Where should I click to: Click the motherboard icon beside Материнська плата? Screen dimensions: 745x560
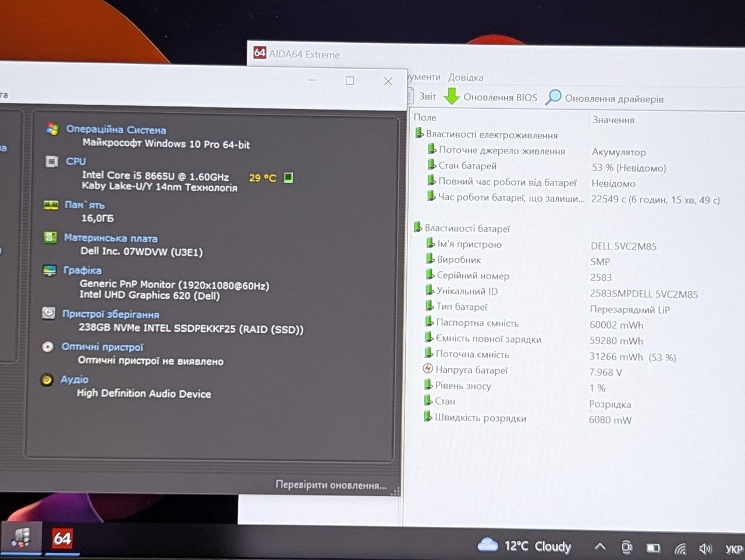[51, 237]
